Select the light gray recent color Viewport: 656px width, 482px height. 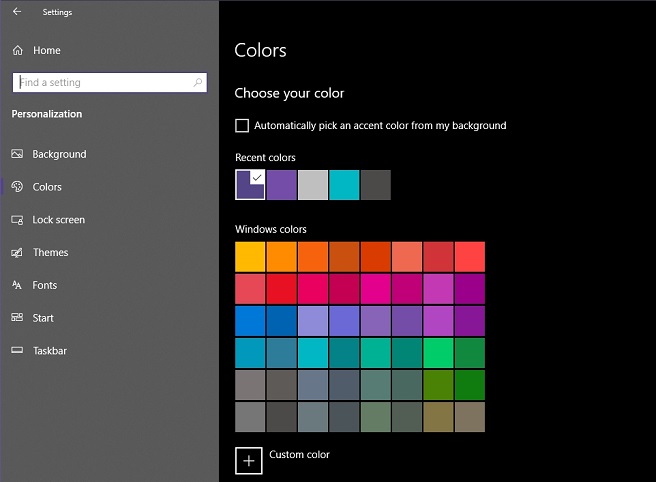pyautogui.click(x=313, y=185)
